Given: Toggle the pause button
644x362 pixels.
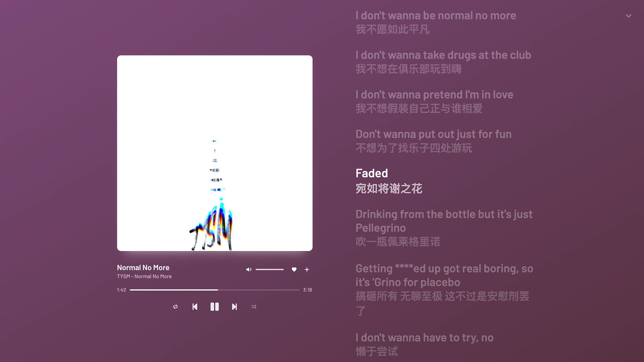Looking at the screenshot, I should pos(215,307).
